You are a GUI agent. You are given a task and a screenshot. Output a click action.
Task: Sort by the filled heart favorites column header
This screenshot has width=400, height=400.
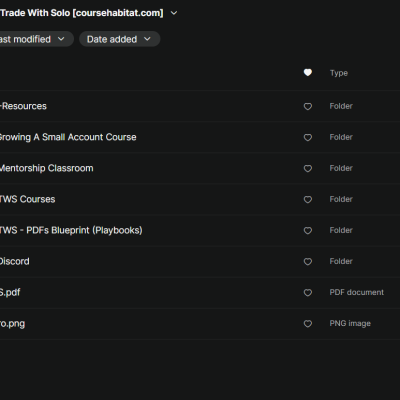click(308, 72)
